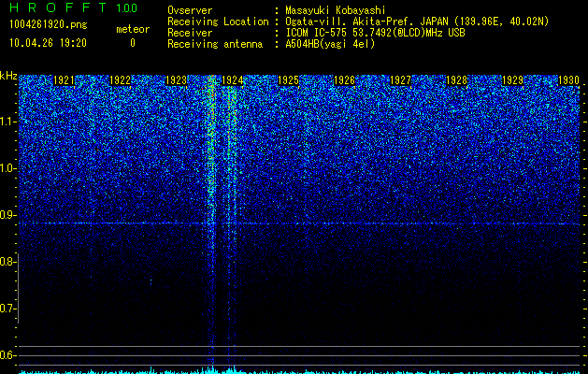Click the ICOM IC-575 receiver text

(x=375, y=33)
